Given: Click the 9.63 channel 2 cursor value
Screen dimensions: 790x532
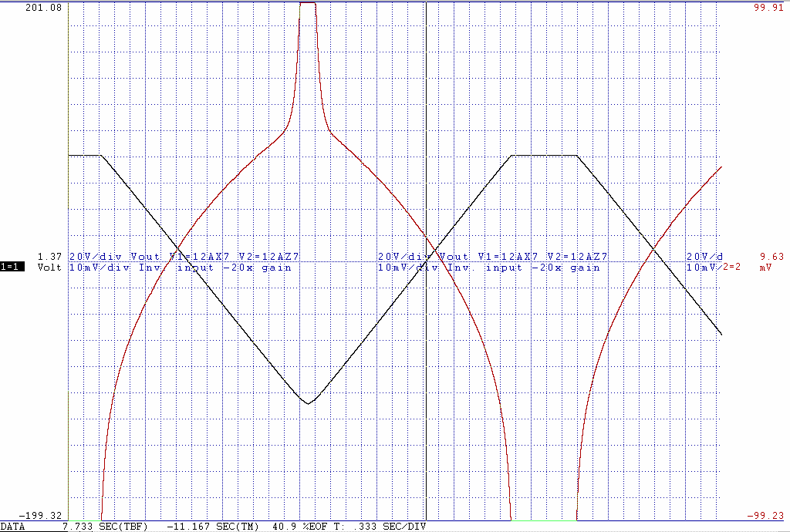Looking at the screenshot, I should 771,256.
